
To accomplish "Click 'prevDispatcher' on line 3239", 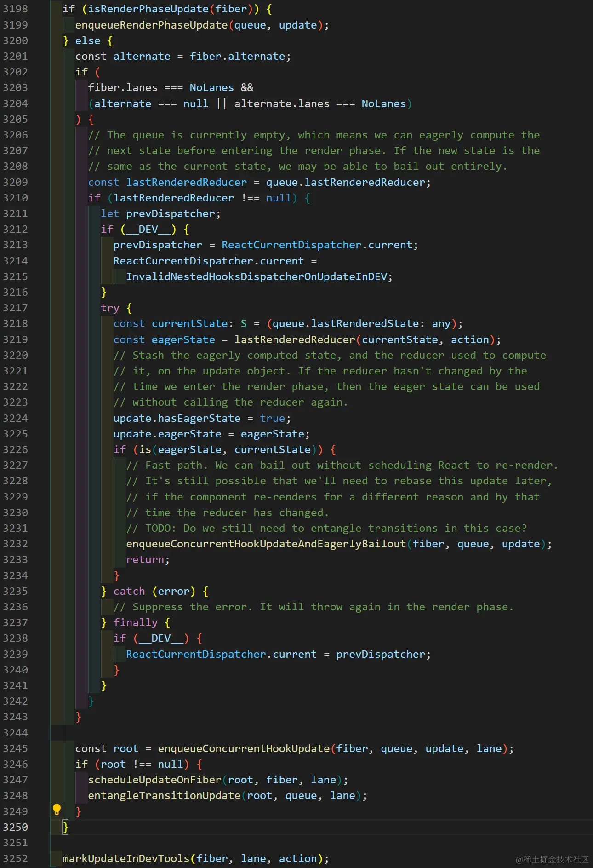I will tap(381, 654).
